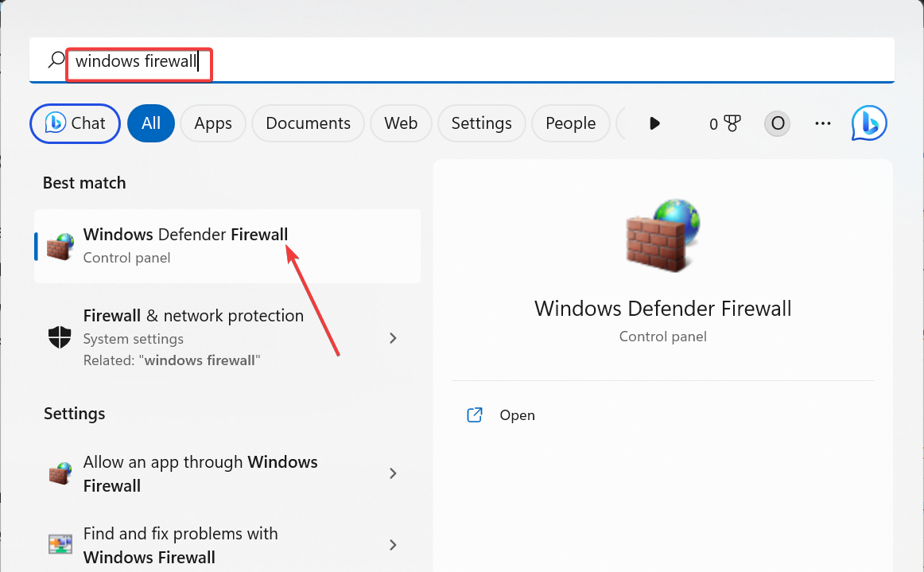Click the troubleshooter icon beside Find and fix problems

[60, 543]
